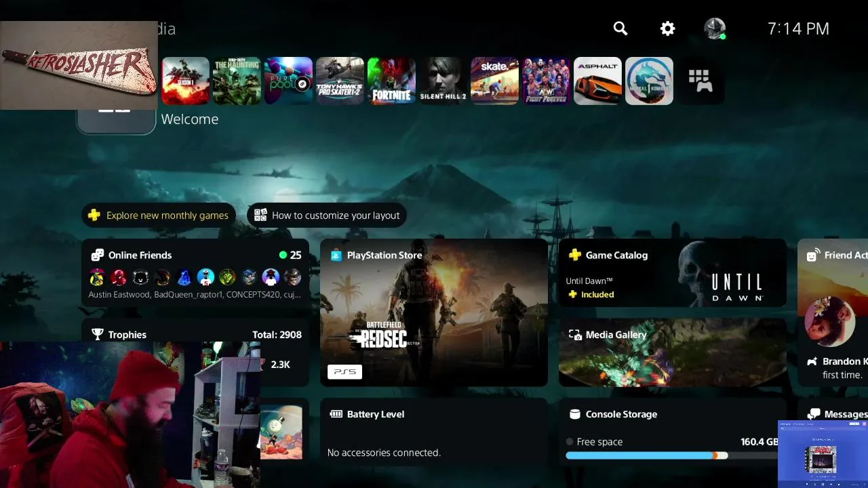Image resolution: width=868 pixels, height=488 pixels.
Task: Open the profile avatar at top right
Action: pos(715,28)
